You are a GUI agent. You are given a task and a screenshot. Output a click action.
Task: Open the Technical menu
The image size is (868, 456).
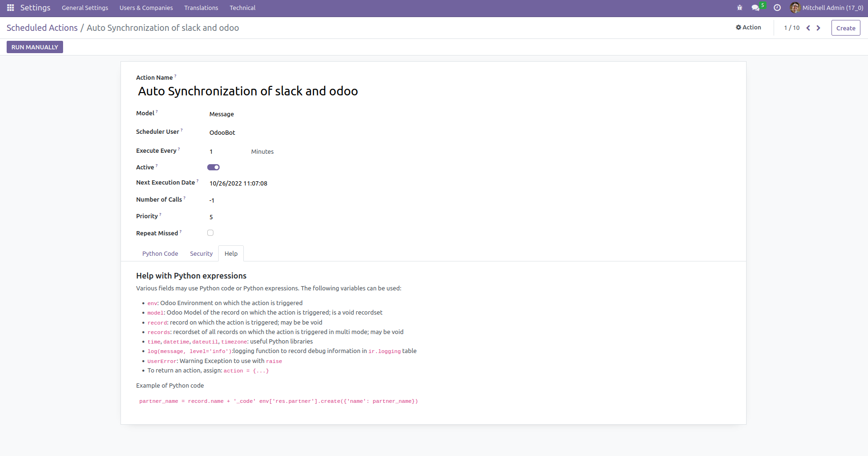242,8
